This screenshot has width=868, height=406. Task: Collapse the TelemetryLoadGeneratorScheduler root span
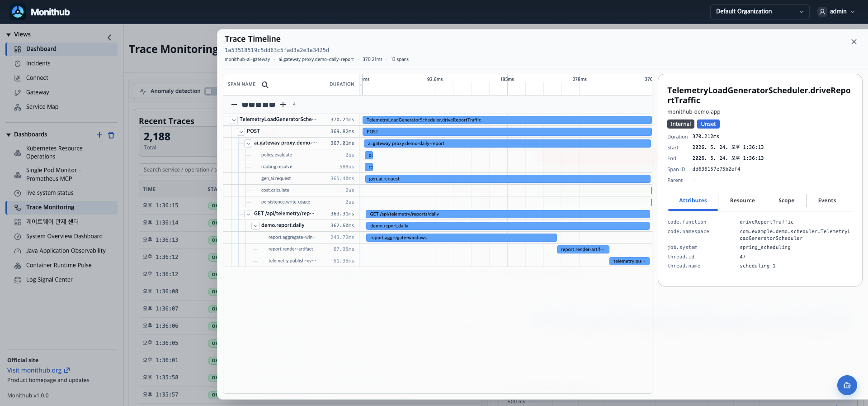click(x=234, y=120)
